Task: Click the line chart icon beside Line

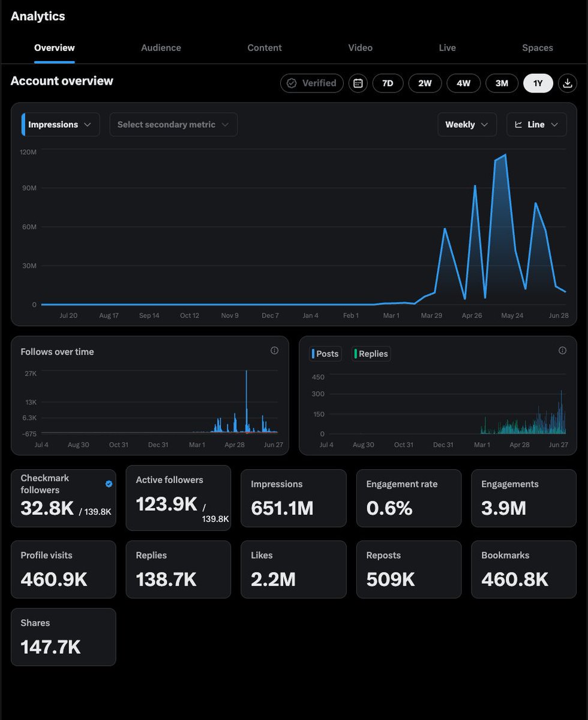Action: 518,125
